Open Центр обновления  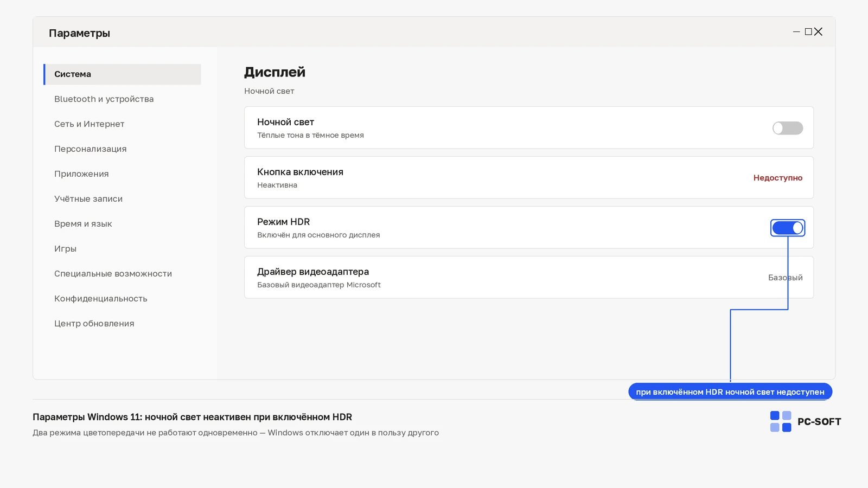click(x=94, y=324)
